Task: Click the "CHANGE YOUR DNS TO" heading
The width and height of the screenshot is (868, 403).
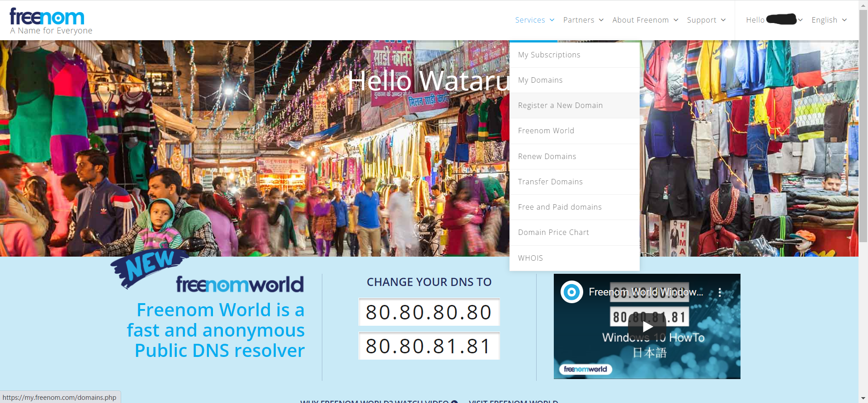Action: point(429,282)
